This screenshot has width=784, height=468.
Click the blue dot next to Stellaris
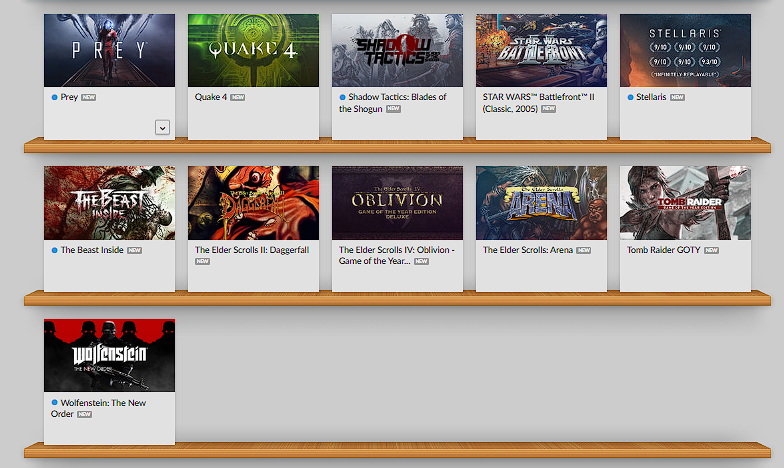click(x=630, y=98)
